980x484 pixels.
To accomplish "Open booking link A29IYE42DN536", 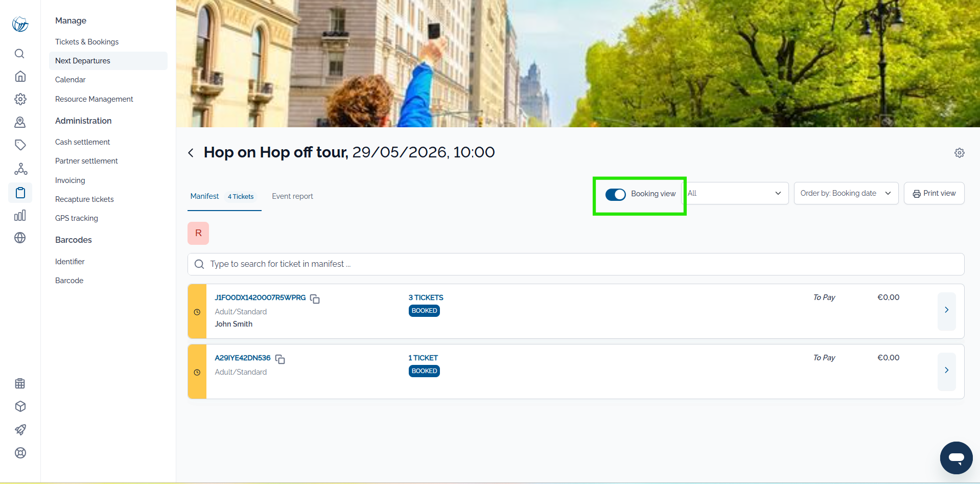I will pyautogui.click(x=243, y=358).
